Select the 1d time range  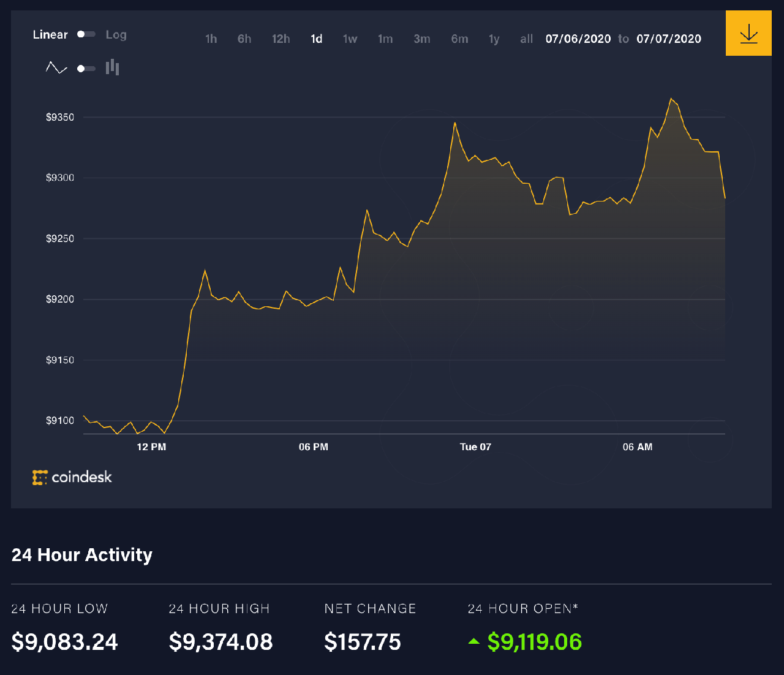pos(317,39)
